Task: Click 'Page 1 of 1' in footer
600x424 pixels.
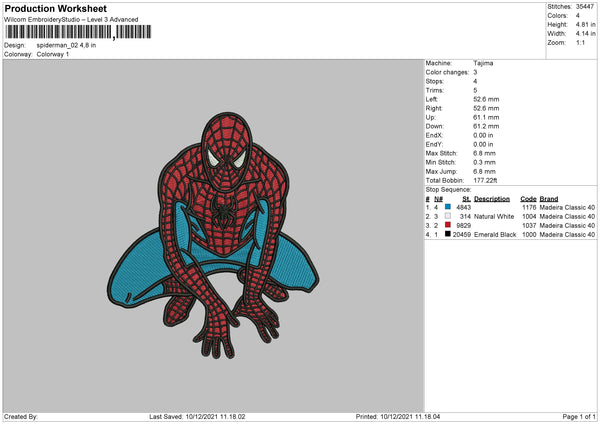Action: tap(579, 417)
